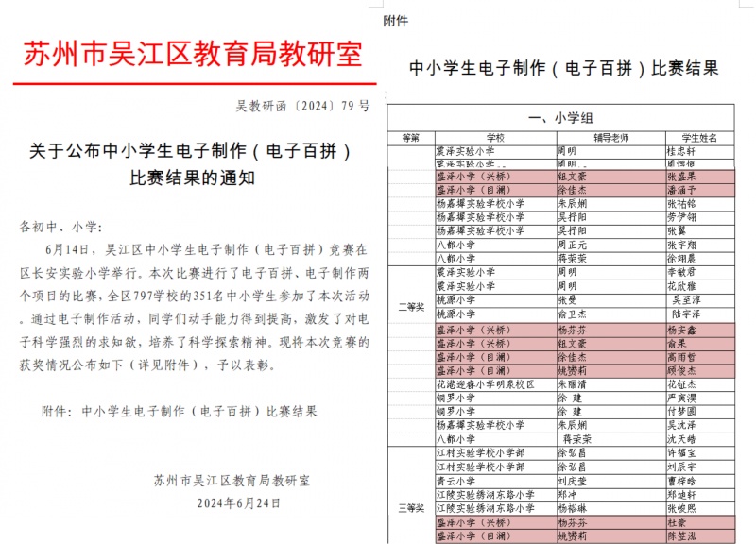Click student name 刘辰宇
The height and width of the screenshot is (544, 756).
(681, 467)
